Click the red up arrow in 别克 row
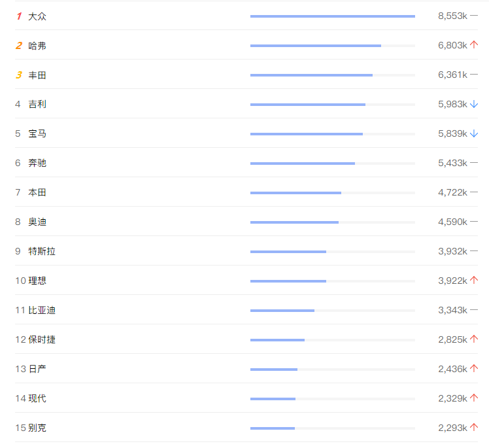 pyautogui.click(x=474, y=428)
